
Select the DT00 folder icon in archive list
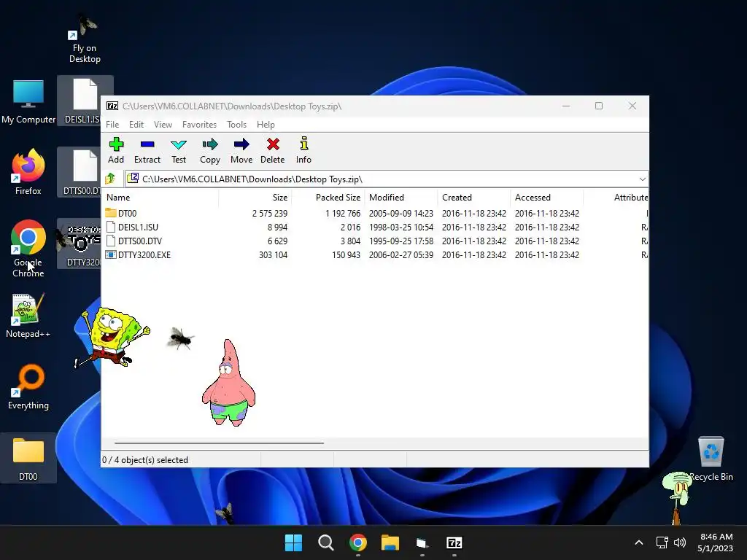[111, 213]
